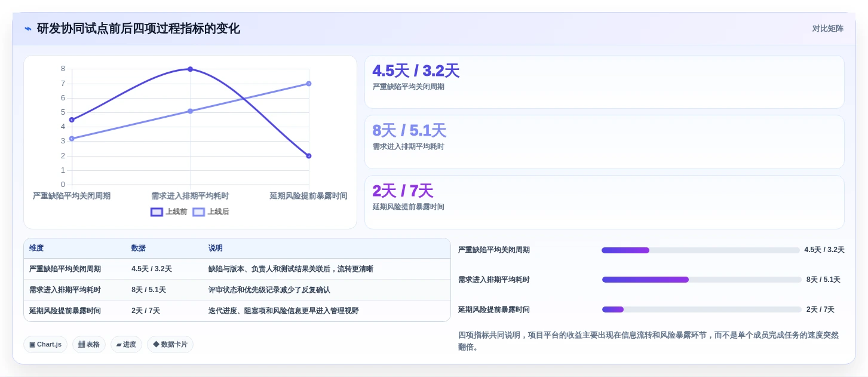
Task: Click the progress bar for 延期风险提前暴露时间
Action: [702, 309]
